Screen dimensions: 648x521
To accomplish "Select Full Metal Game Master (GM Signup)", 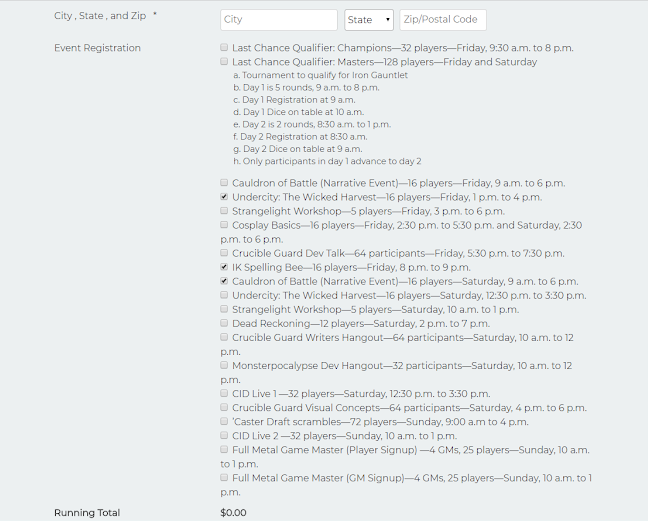I will pos(224,478).
